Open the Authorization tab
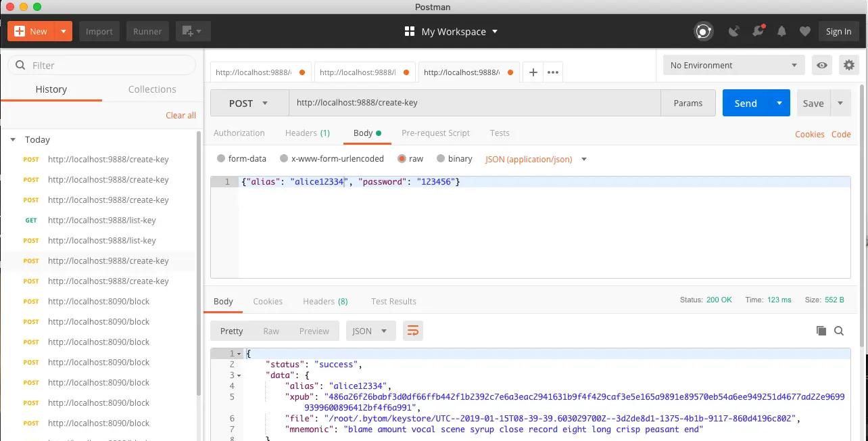Image resolution: width=868 pixels, height=441 pixels. (239, 133)
